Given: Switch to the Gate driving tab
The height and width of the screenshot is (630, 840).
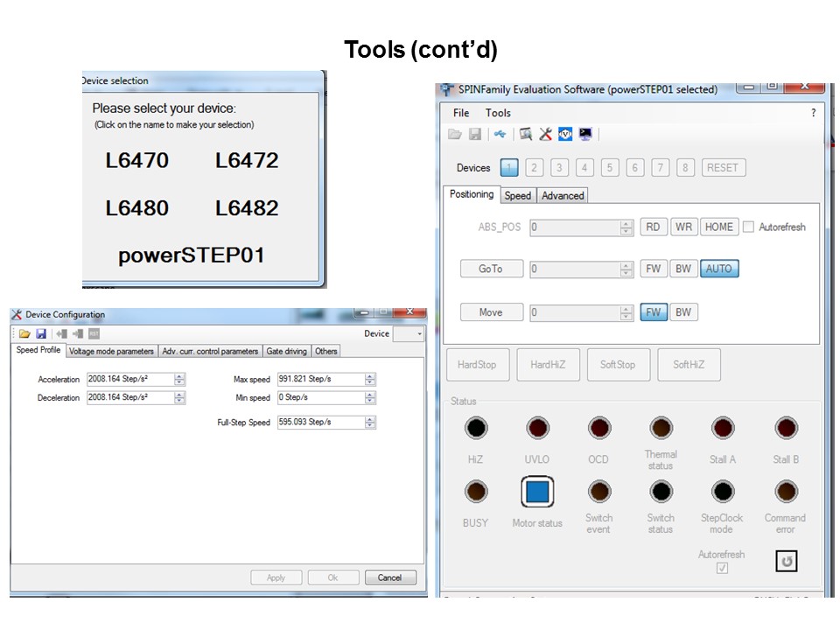Looking at the screenshot, I should [x=286, y=351].
